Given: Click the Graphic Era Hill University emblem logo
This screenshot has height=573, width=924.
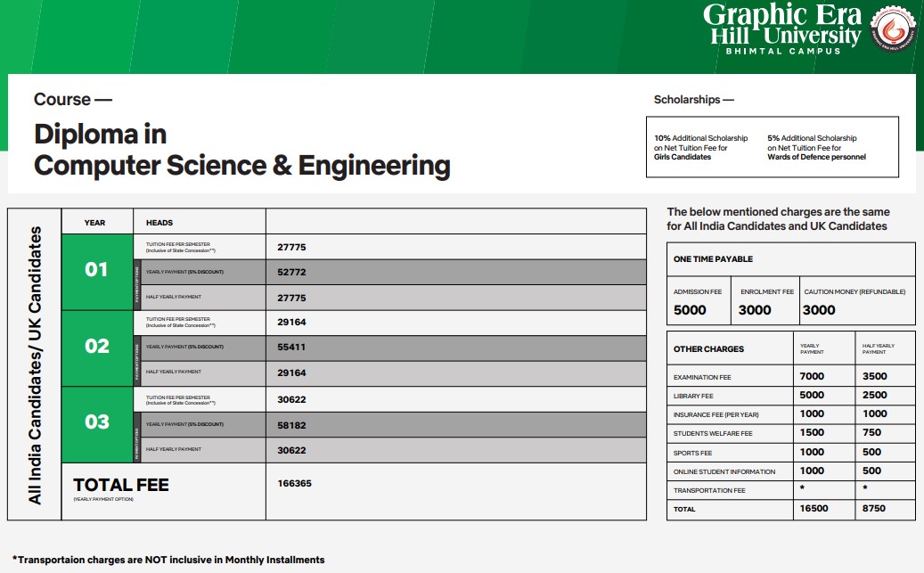Looking at the screenshot, I should [x=894, y=29].
